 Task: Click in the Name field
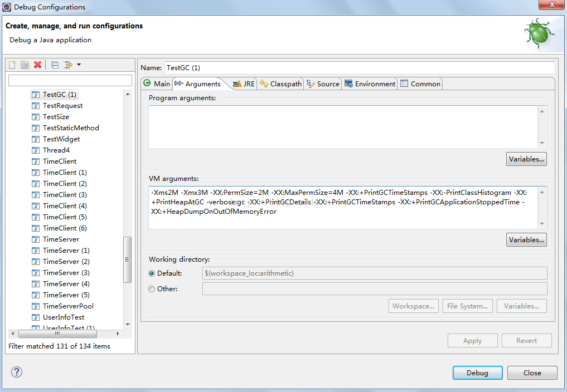360,67
